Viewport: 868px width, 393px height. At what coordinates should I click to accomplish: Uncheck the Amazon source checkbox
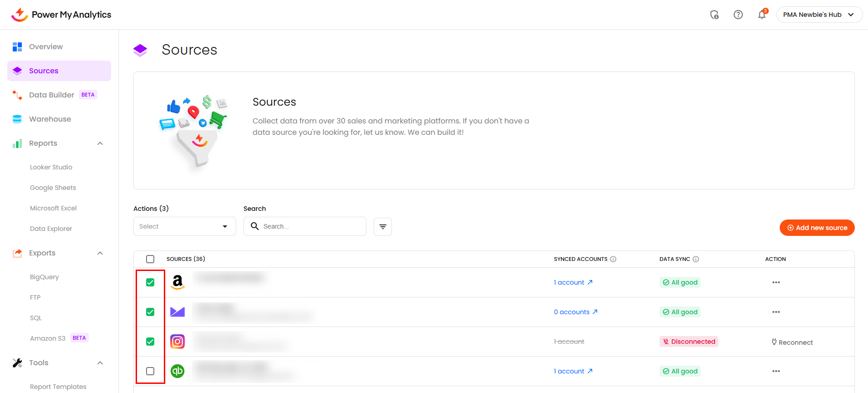150,282
